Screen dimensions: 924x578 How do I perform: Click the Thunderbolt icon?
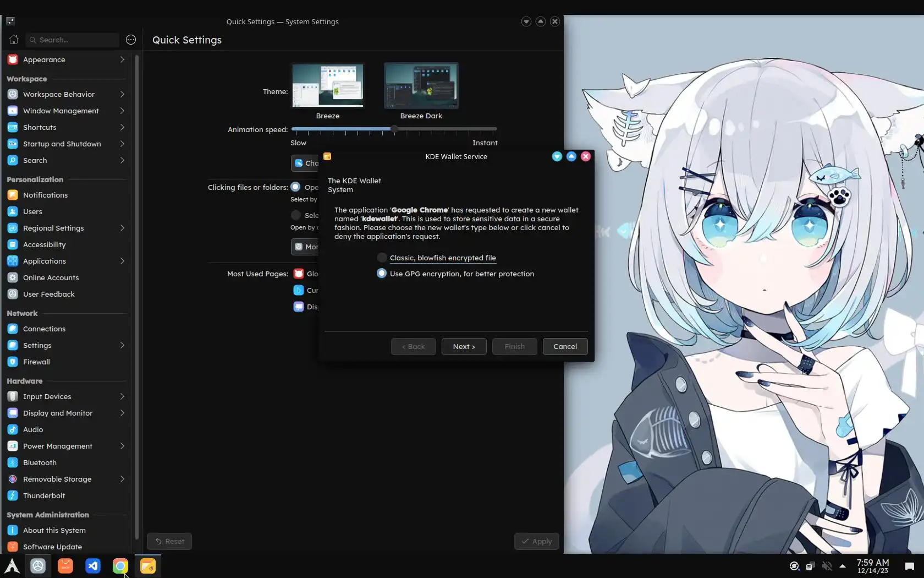13,495
